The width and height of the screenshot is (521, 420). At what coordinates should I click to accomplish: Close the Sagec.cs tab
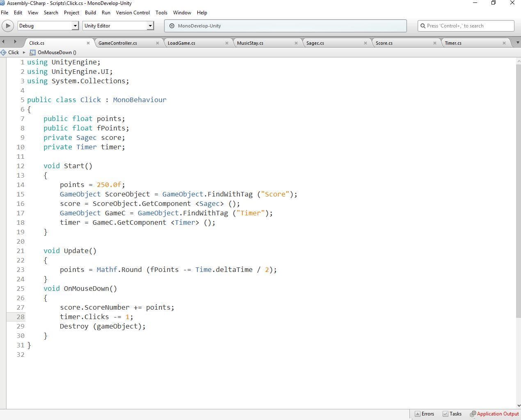pos(366,43)
